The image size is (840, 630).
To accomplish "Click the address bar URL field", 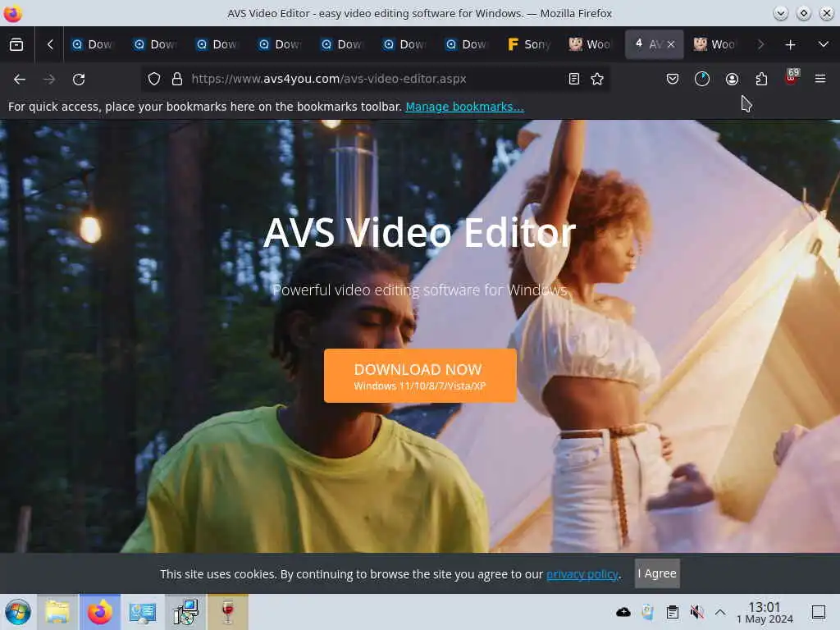I will [375, 80].
